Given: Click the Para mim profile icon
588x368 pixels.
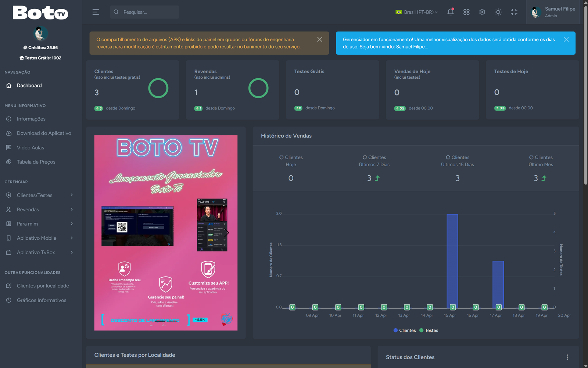Looking at the screenshot, I should pos(9,224).
